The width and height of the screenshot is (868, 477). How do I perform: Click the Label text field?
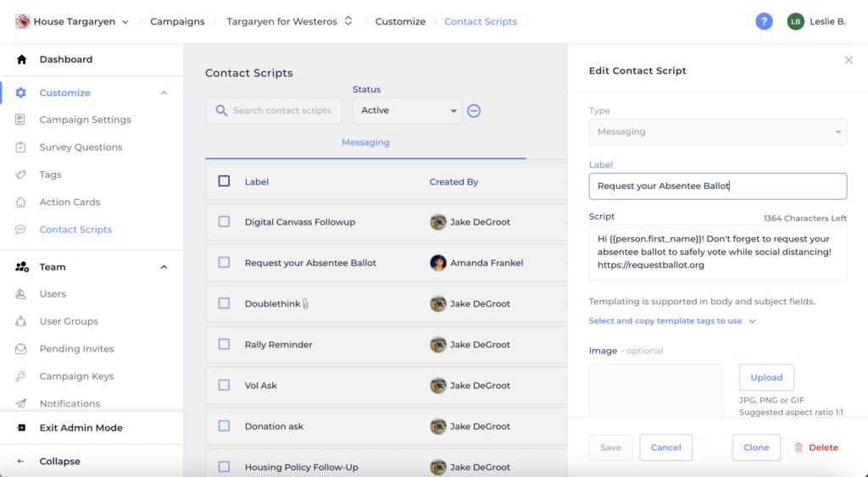pyautogui.click(x=717, y=186)
